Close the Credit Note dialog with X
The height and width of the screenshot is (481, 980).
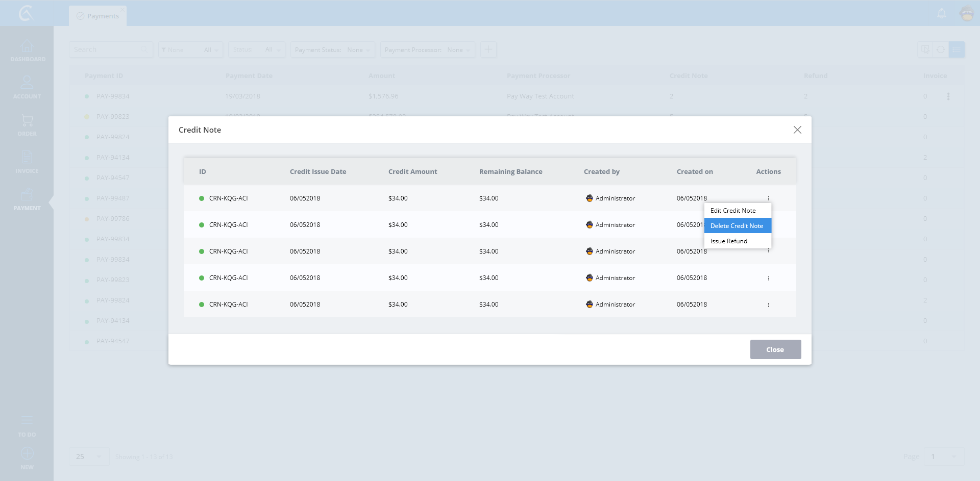[797, 130]
